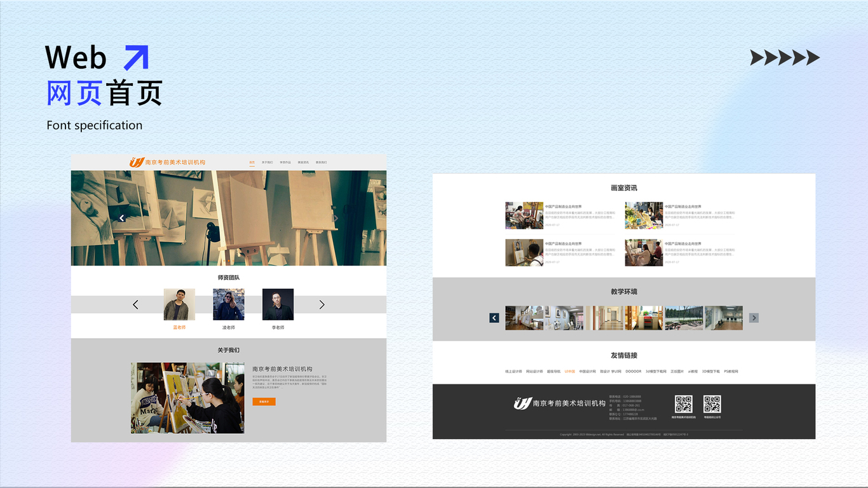Open the bottom-left news article thumbnail
Viewport: 868px width, 488px height.
(x=524, y=252)
